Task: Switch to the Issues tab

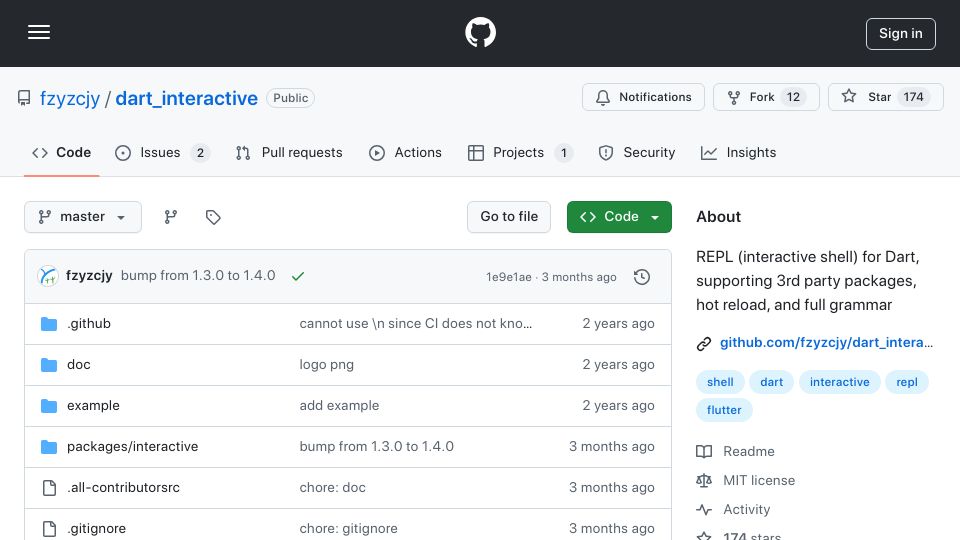Action: 162,152
